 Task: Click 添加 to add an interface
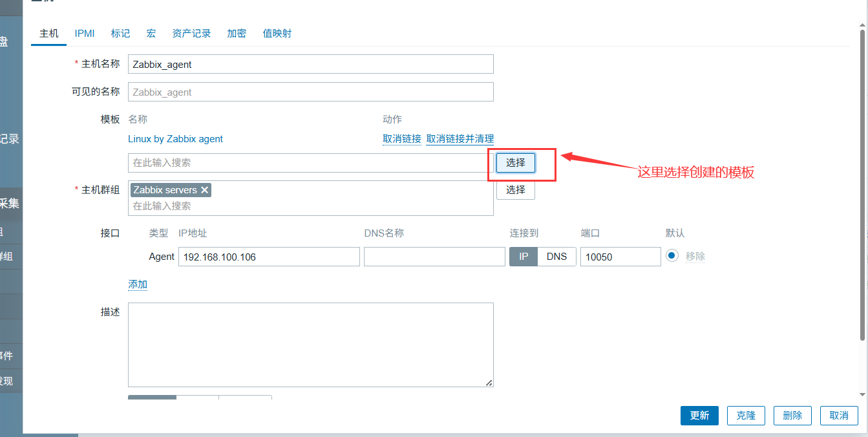click(x=138, y=284)
